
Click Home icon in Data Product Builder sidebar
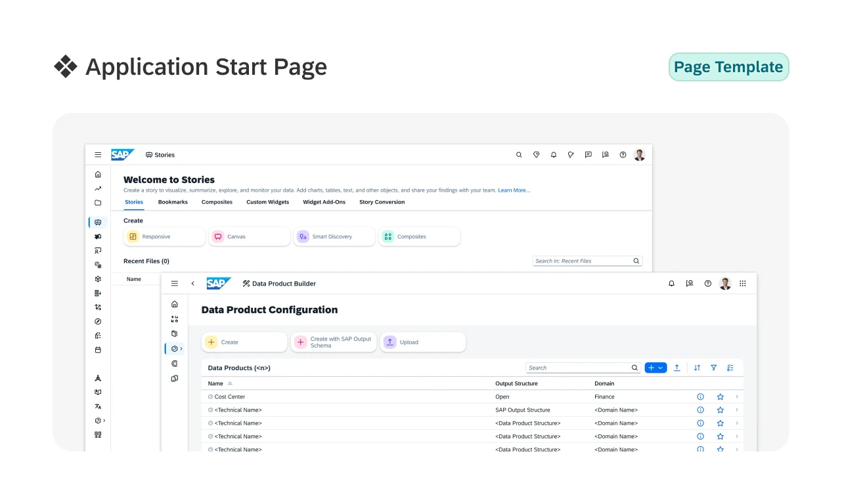click(x=175, y=304)
